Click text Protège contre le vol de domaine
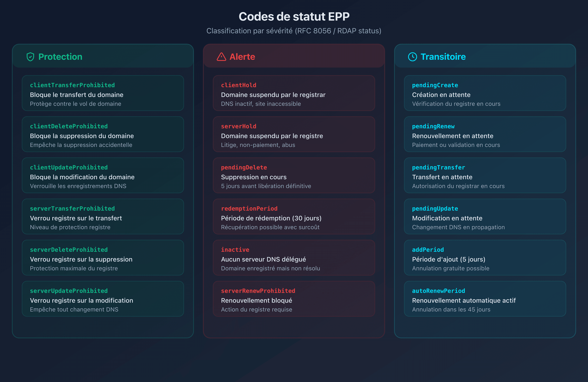The height and width of the screenshot is (382, 588). coord(76,104)
